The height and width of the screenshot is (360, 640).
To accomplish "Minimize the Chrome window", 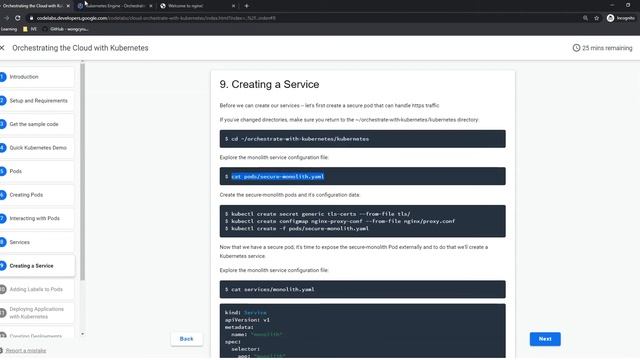I will click(612, 5).
